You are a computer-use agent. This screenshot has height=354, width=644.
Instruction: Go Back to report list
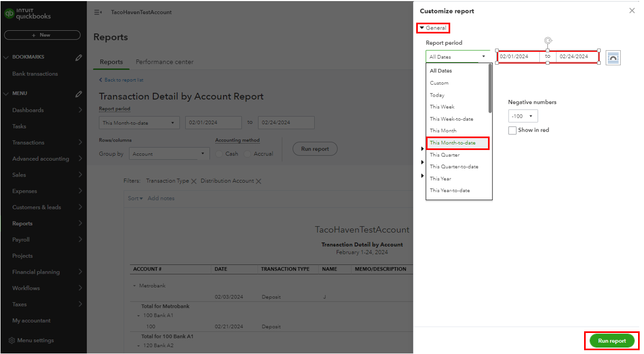click(x=124, y=80)
